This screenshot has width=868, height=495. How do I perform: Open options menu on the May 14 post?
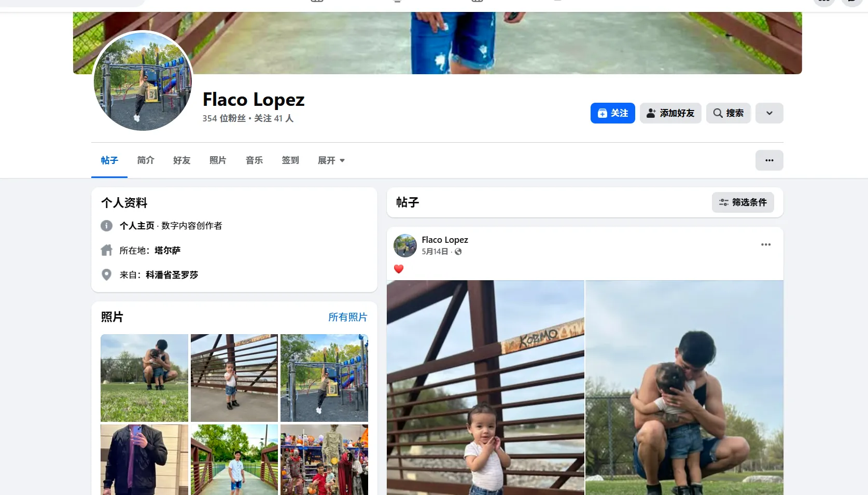[766, 244]
